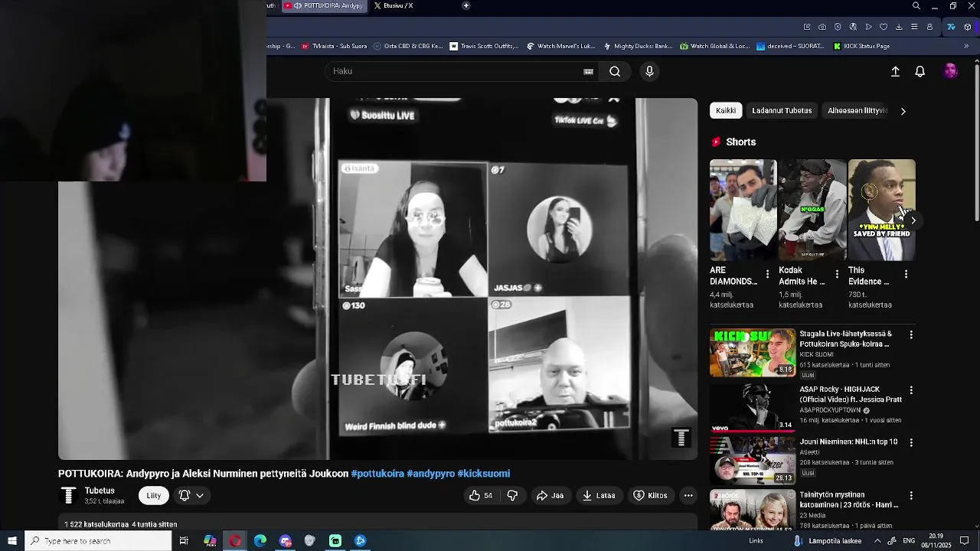The image size is (980, 551).
Task: Open options for Kodak Admits He short
Action: click(837, 274)
